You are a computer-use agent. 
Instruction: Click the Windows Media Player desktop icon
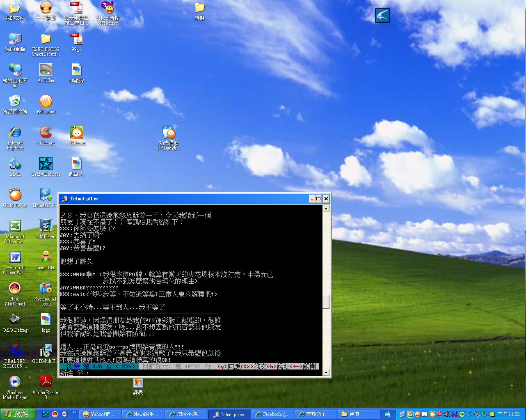15,382
